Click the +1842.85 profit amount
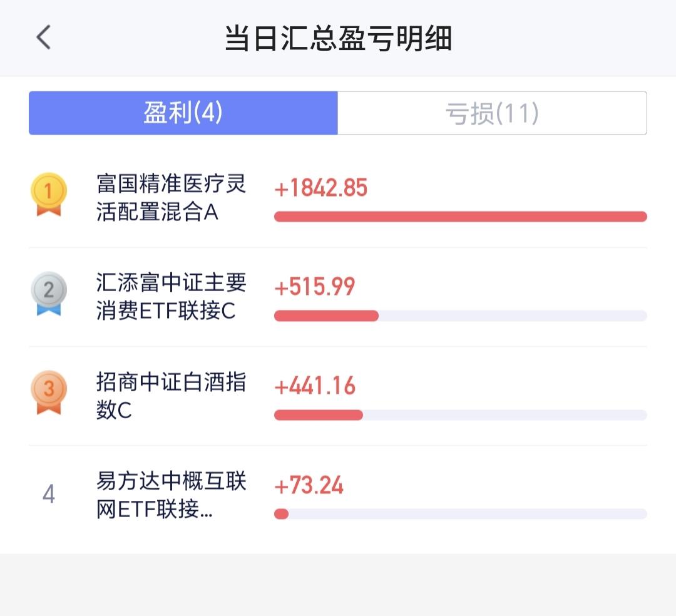Screen dimensions: 676x616 [x=321, y=188]
